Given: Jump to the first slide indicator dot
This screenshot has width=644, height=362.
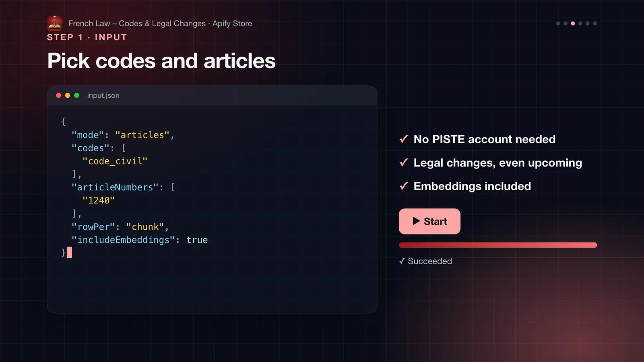Looking at the screenshot, I should (x=558, y=23).
